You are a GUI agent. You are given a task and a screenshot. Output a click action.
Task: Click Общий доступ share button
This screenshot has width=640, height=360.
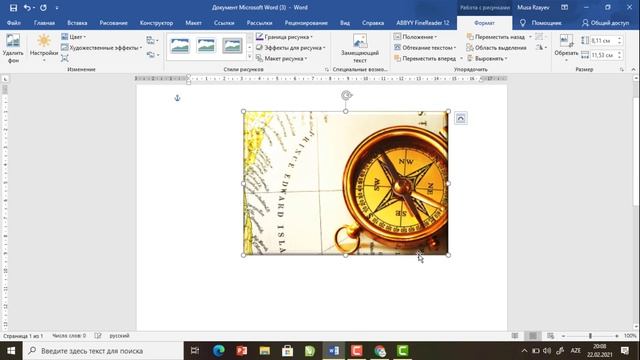click(x=605, y=23)
